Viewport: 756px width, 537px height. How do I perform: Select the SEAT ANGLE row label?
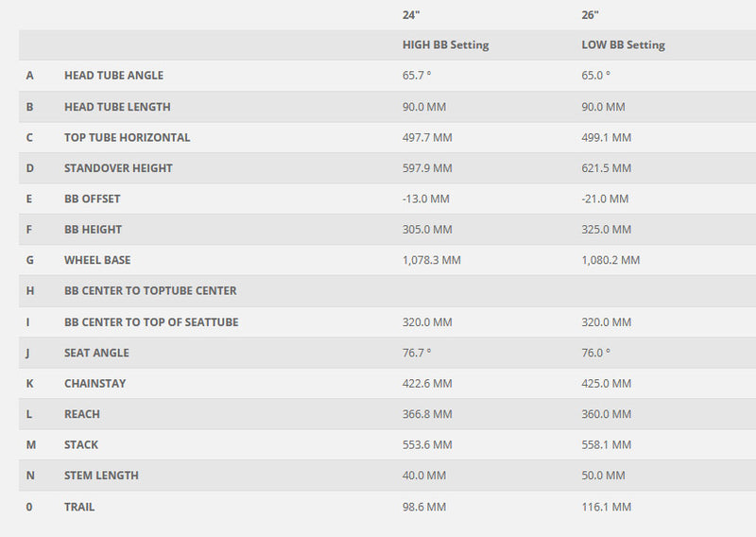(x=96, y=353)
